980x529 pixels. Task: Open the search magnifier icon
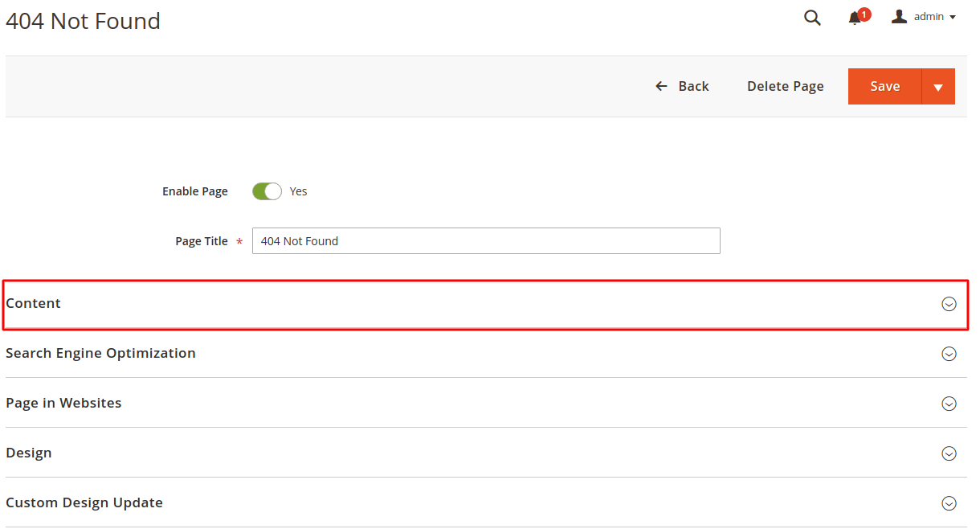pyautogui.click(x=812, y=18)
